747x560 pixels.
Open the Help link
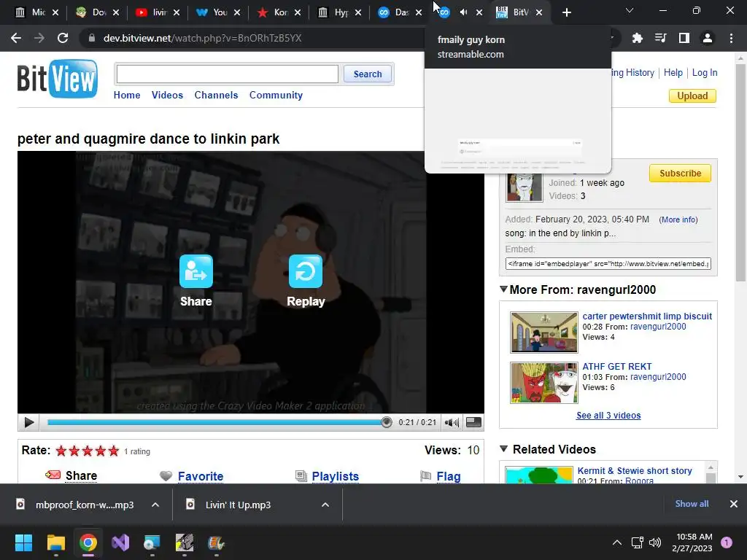(x=673, y=72)
